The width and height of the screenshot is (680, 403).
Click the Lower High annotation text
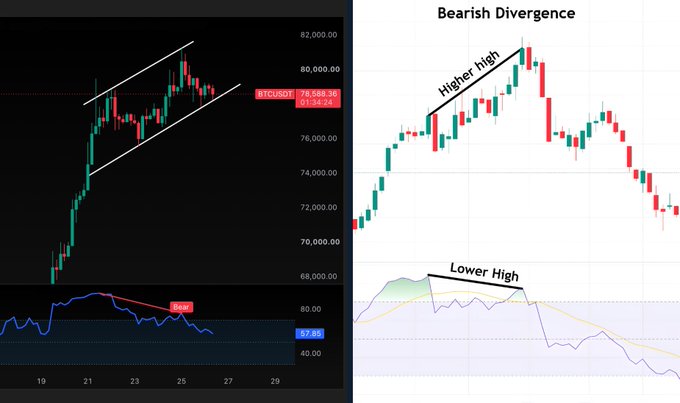click(484, 272)
